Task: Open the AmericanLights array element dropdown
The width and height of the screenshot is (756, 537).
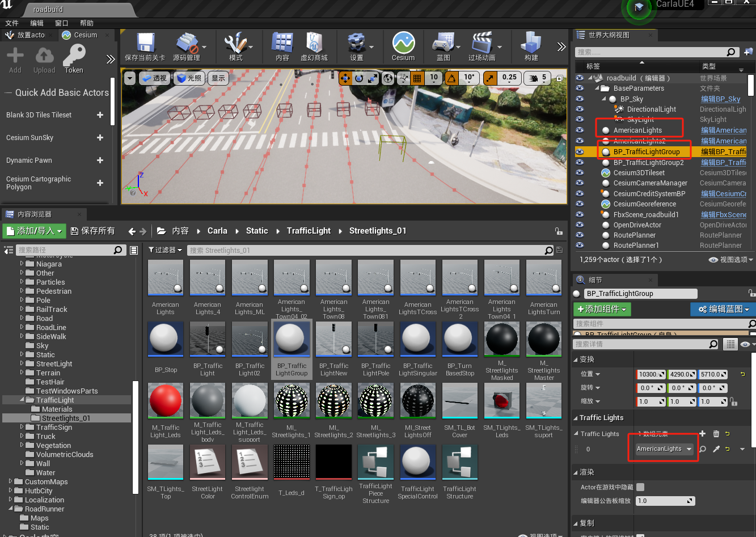Action: (x=664, y=449)
